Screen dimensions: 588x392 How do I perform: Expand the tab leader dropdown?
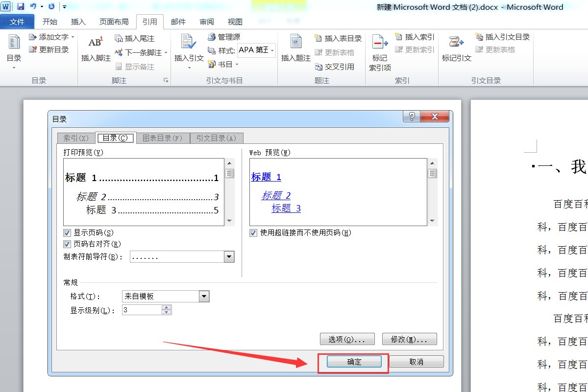click(229, 257)
